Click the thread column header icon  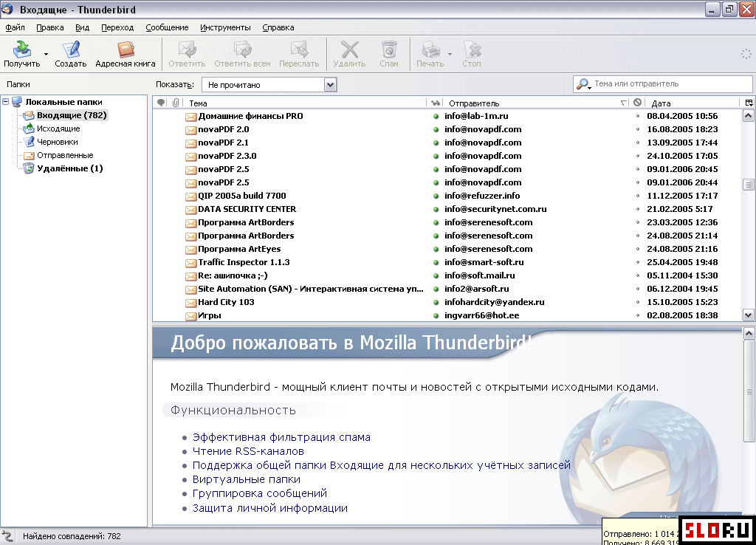[162, 103]
